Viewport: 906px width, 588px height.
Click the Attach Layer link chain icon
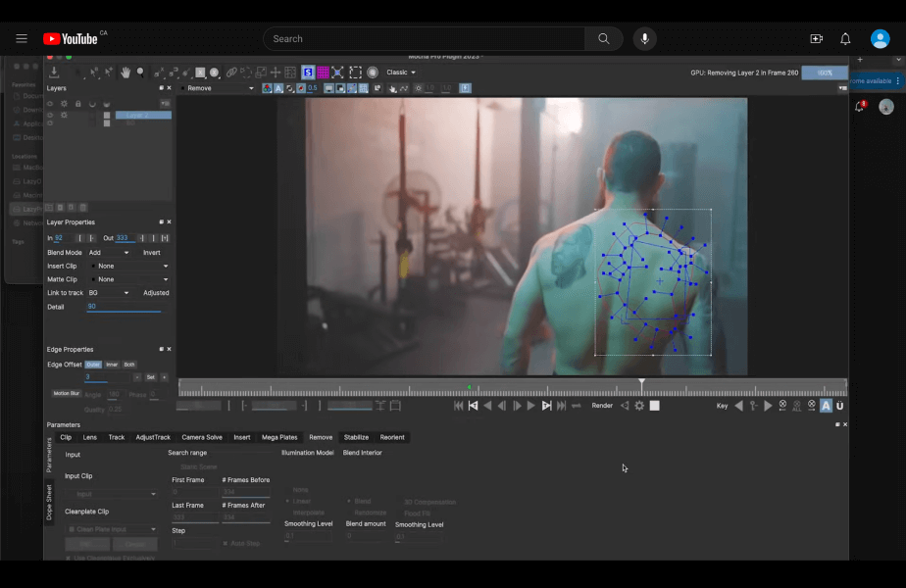[231, 73]
